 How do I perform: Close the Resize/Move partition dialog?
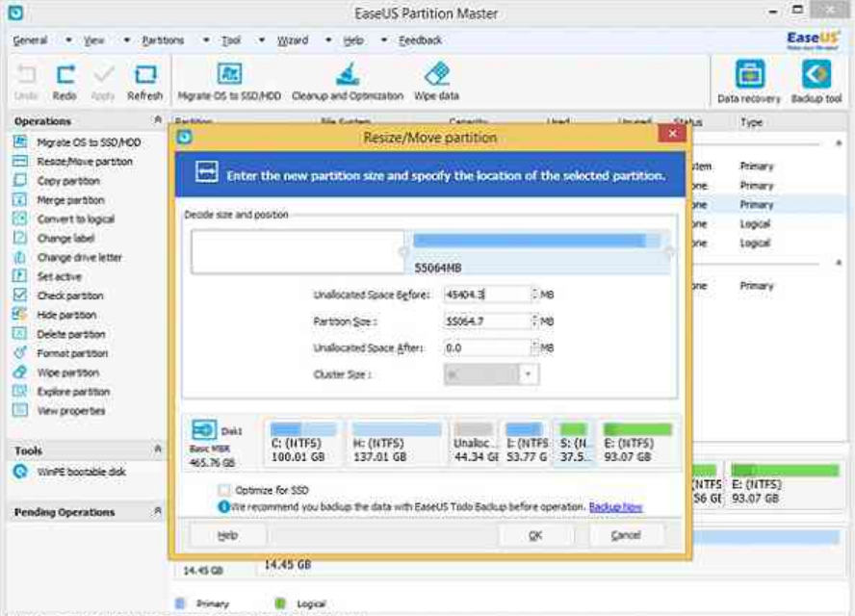pyautogui.click(x=672, y=134)
